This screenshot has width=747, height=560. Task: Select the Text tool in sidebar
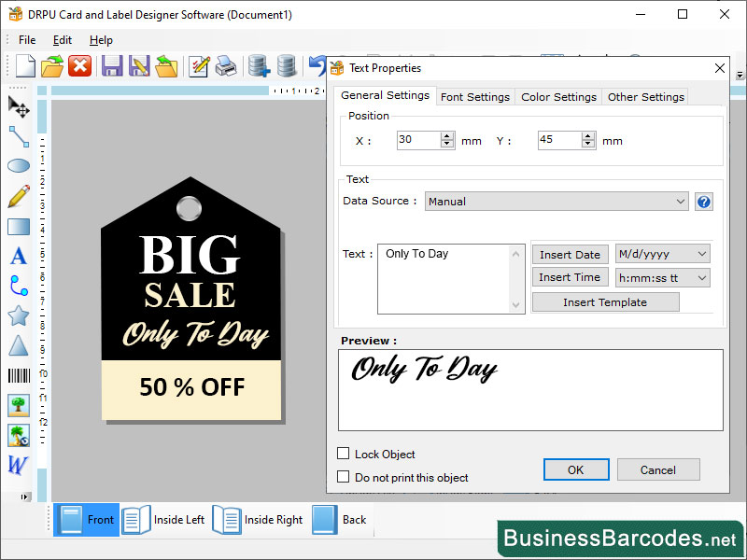[x=17, y=256]
